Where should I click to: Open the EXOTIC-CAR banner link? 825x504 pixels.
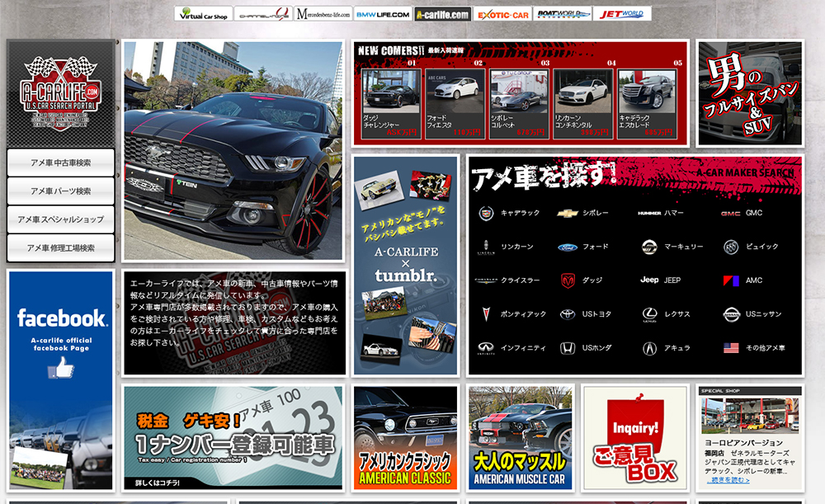point(502,14)
